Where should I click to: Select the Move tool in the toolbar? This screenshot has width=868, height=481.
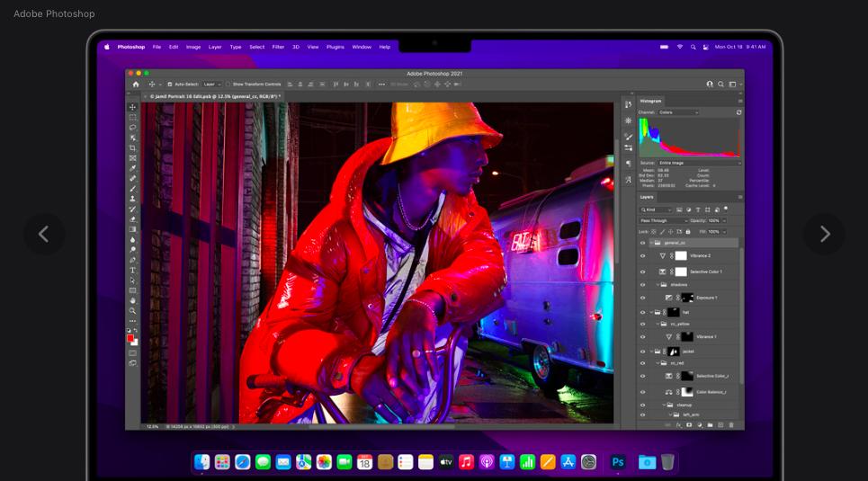[132, 107]
